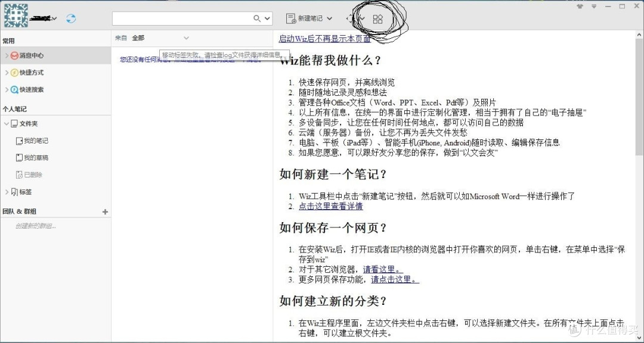The image size is (644, 343).
Task: Click the 常用 section header
Action: pyautogui.click(x=8, y=41)
